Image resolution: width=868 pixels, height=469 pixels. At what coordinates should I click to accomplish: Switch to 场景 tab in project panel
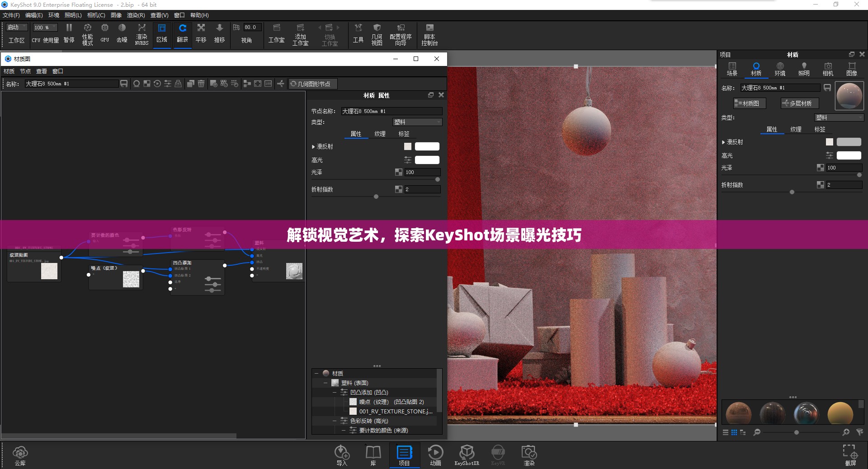click(x=732, y=70)
